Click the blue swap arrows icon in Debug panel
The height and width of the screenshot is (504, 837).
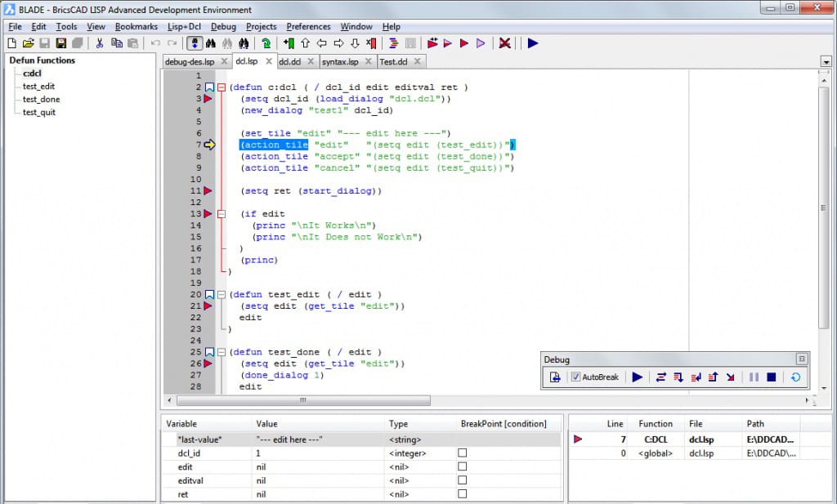point(660,377)
